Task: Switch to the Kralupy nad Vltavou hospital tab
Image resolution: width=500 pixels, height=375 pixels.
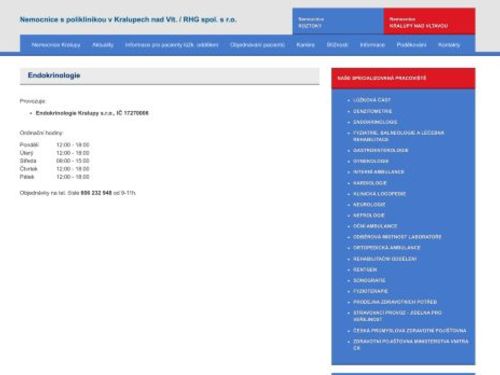Action: pos(429,21)
